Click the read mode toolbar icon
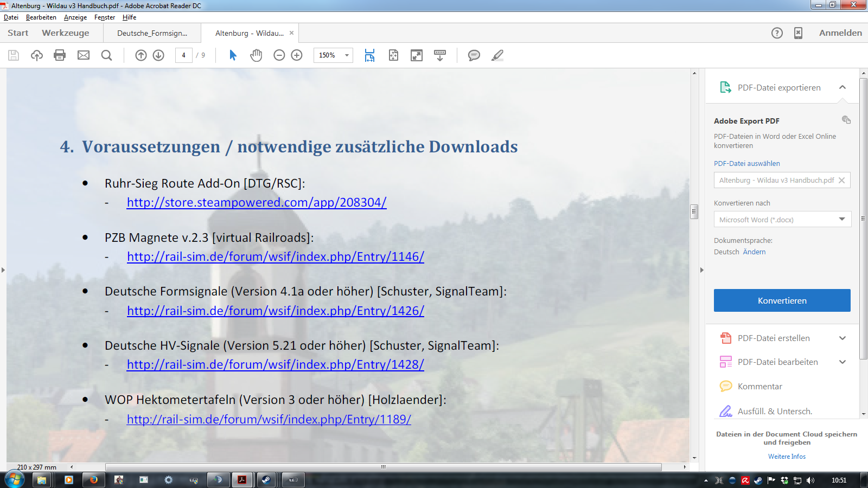 pyautogui.click(x=440, y=55)
